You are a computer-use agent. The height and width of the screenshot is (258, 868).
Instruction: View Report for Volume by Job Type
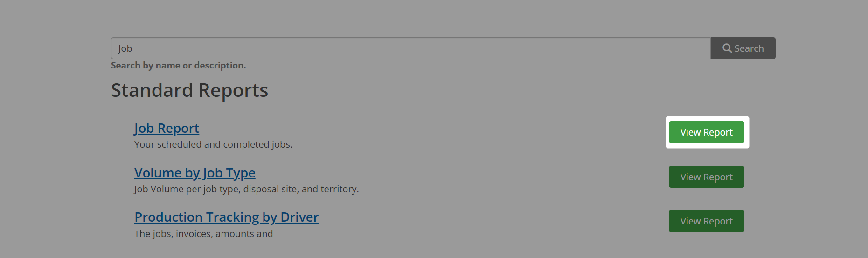click(706, 177)
